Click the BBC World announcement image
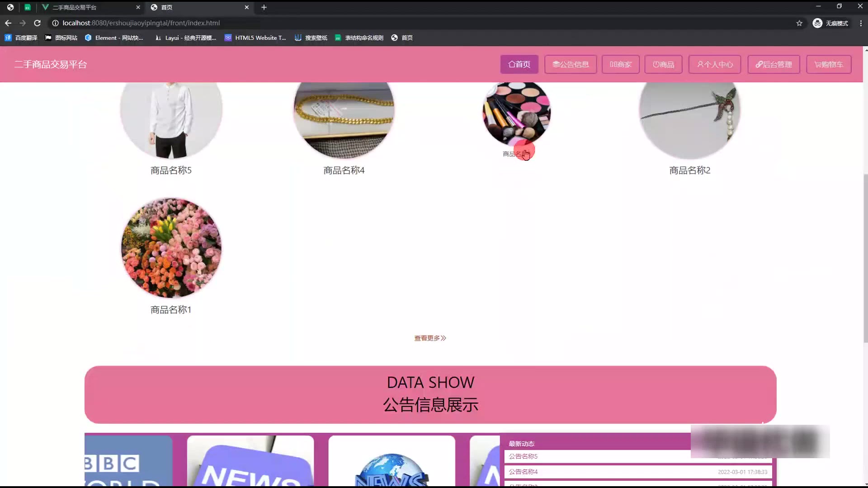 point(128,460)
